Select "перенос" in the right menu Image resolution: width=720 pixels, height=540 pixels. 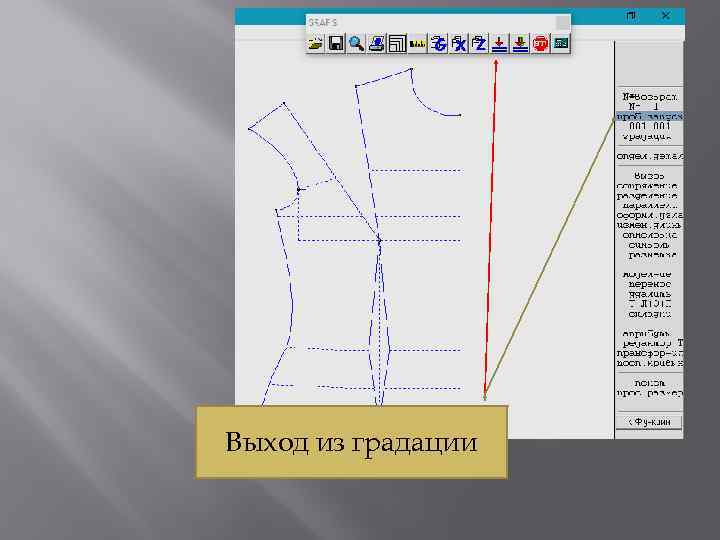pos(649,284)
